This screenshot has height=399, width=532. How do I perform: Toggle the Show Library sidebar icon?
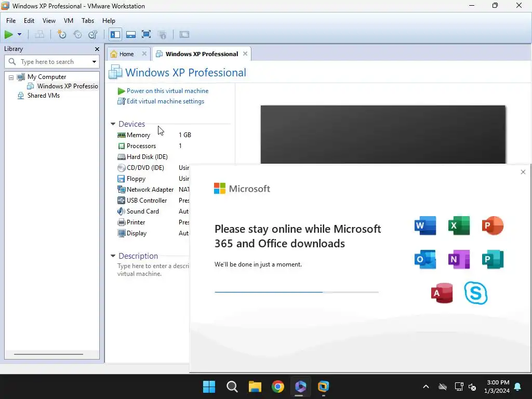pyautogui.click(x=115, y=34)
